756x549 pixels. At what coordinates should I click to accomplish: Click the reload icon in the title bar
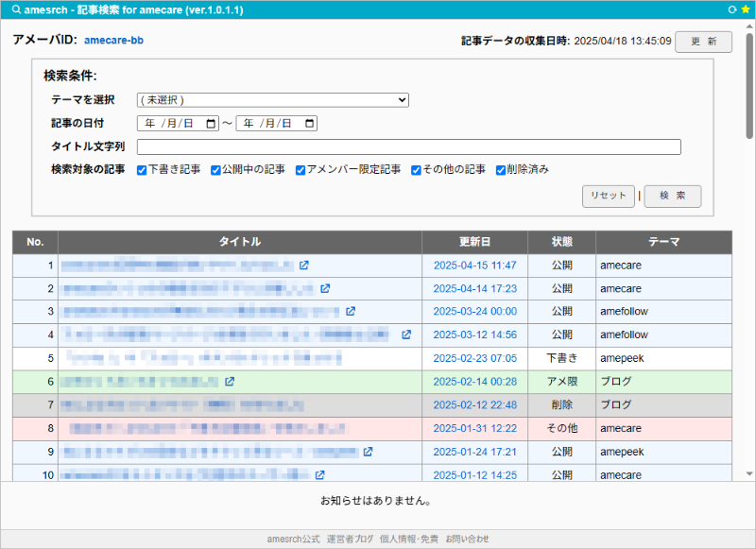731,9
